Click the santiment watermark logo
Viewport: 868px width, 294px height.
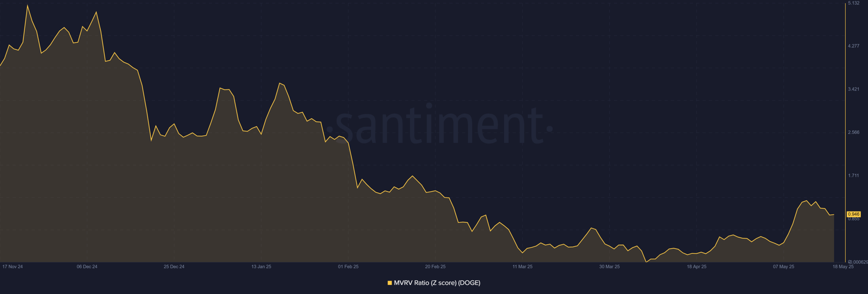pyautogui.click(x=443, y=125)
